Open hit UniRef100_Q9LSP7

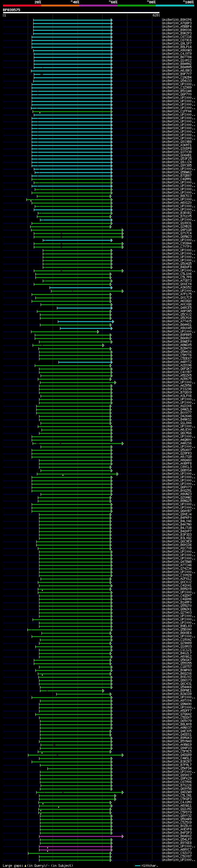[177, 43]
